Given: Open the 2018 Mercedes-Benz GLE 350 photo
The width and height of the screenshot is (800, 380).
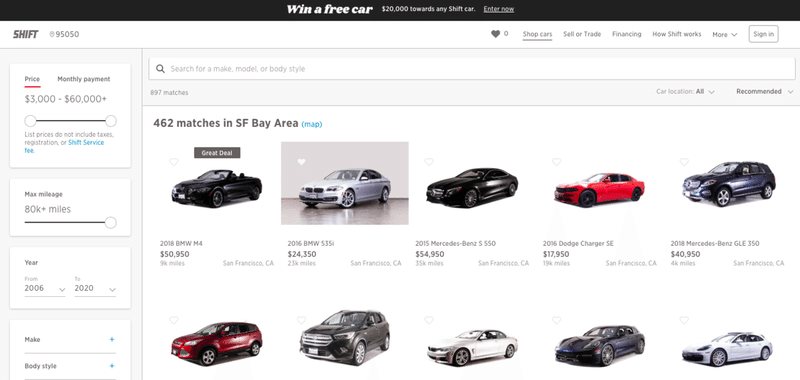Looking at the screenshot, I should pos(729,184).
